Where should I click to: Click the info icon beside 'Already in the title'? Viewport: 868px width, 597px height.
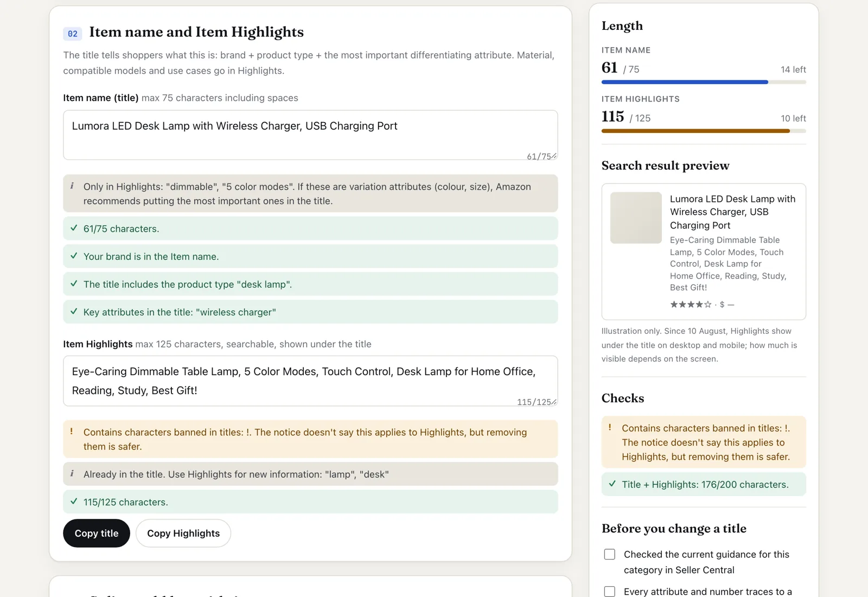tap(72, 474)
